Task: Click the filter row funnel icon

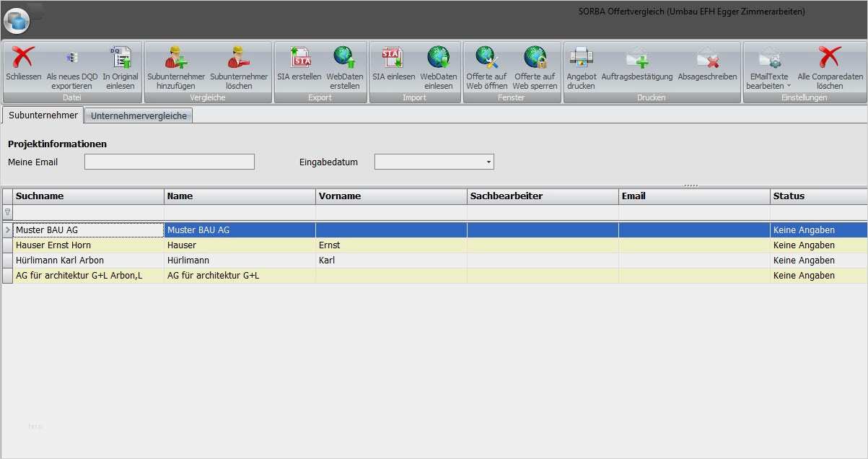Action: [x=7, y=212]
